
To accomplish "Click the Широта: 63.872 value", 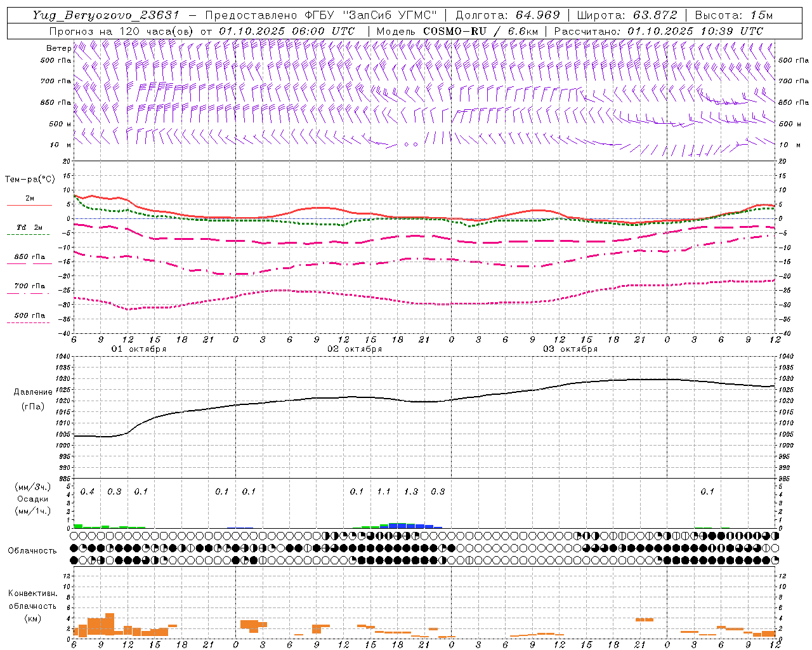I will click(627, 15).
